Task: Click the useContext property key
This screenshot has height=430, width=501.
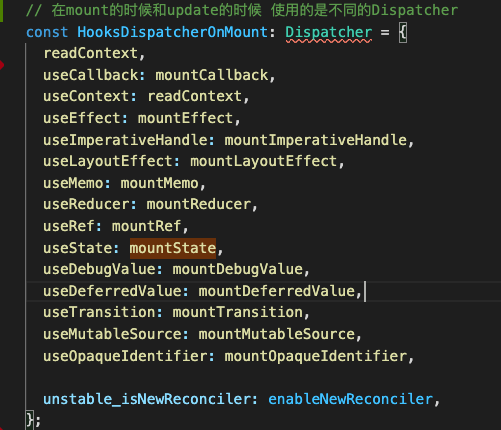Action: 86,97
